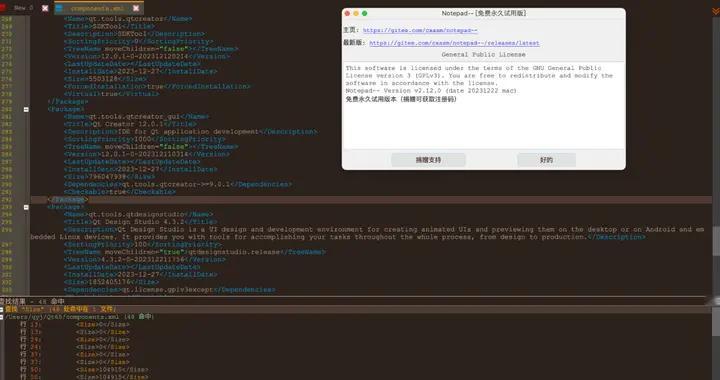Close the New 0 tab with its X icon
This screenshot has width=720, height=380.
coord(45,8)
